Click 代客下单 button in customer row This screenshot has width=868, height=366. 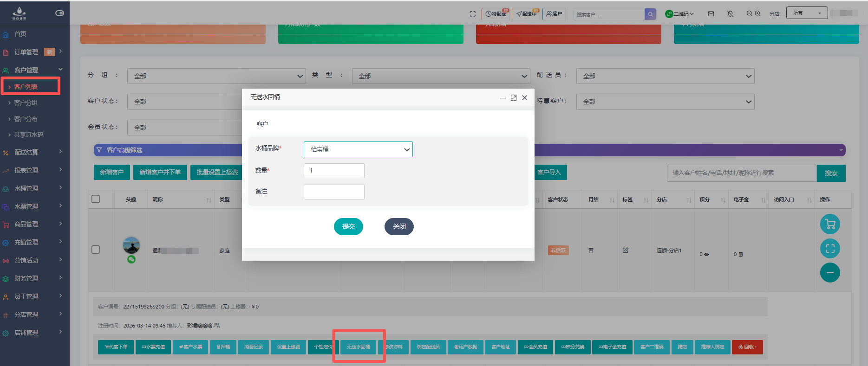116,347
